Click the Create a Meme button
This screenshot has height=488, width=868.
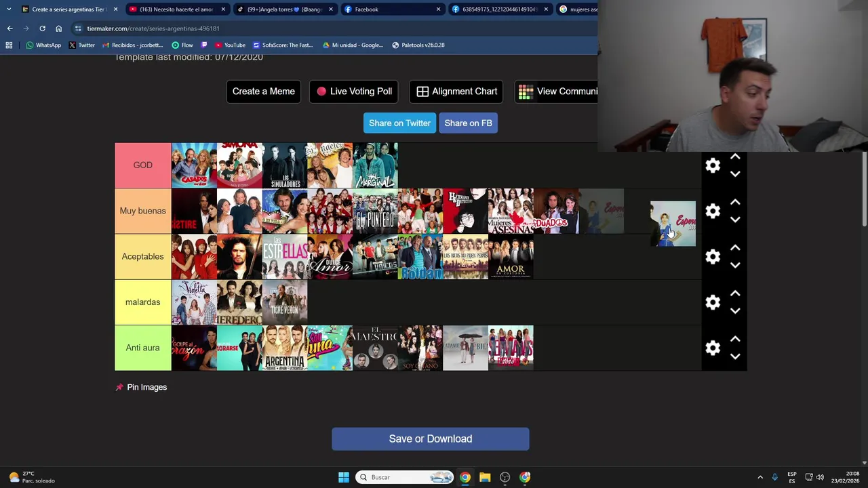point(264,91)
